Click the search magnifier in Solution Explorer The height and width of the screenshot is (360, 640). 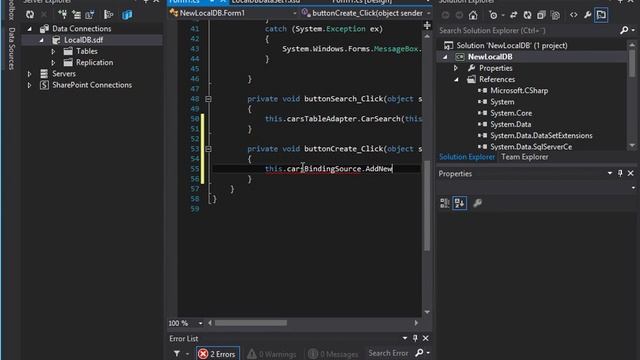click(x=624, y=30)
